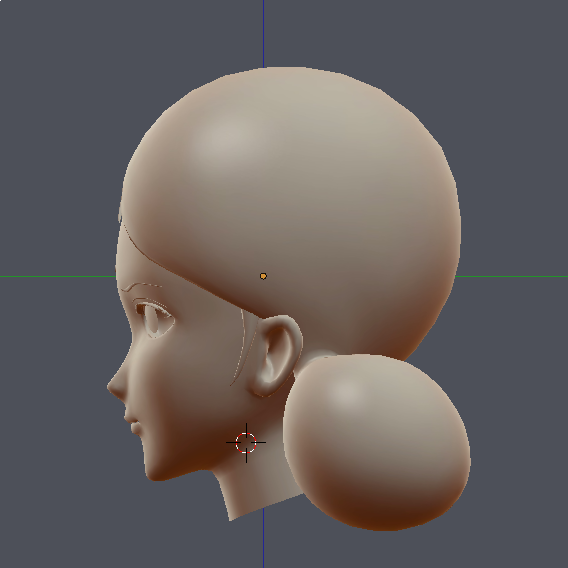Select the round hair bun mesh
The height and width of the screenshot is (568, 568).
(x=377, y=443)
